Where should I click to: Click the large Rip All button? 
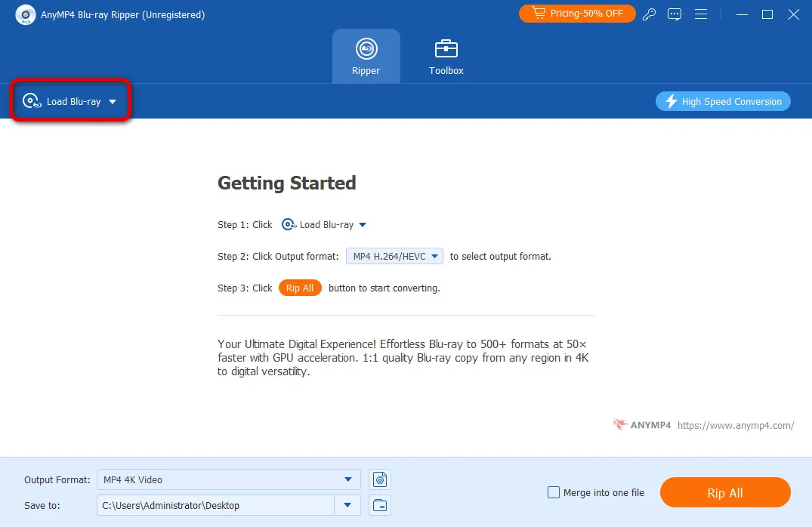point(724,493)
